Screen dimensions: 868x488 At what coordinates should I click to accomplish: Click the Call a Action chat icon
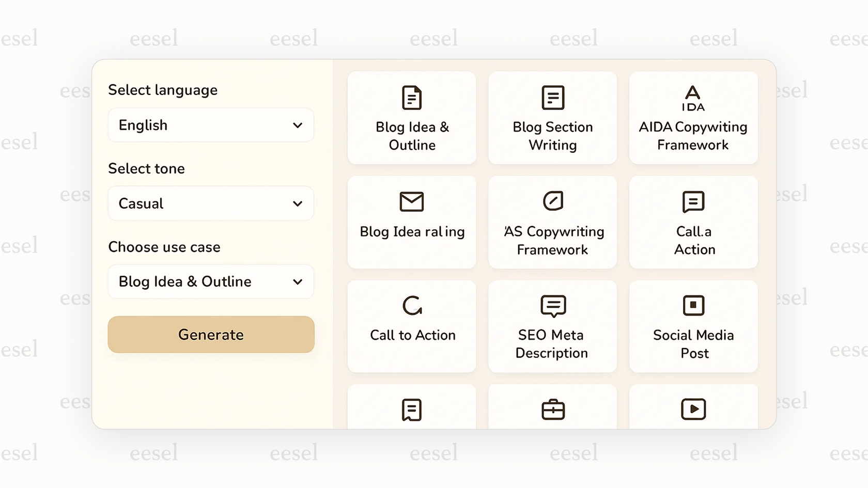693,202
